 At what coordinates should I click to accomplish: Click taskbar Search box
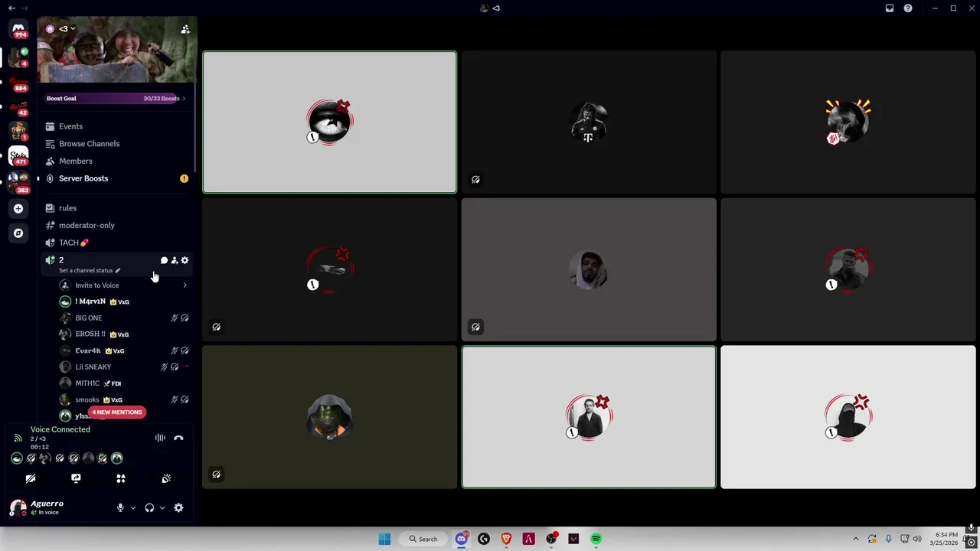pos(423,539)
